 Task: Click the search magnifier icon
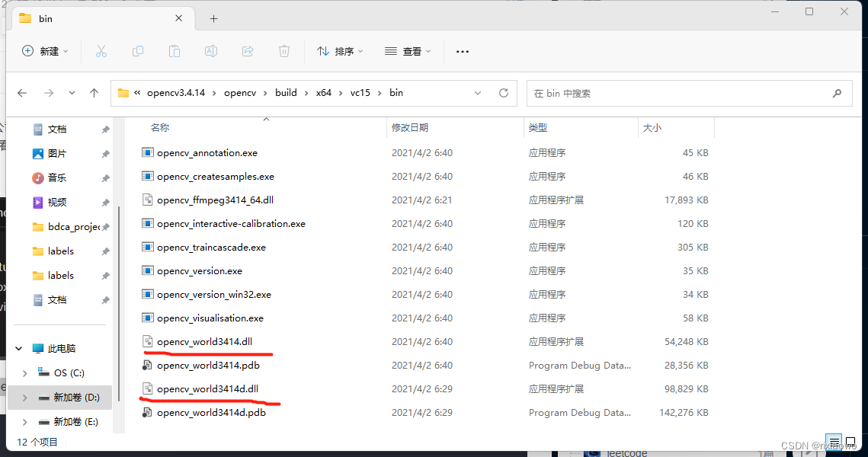point(837,94)
